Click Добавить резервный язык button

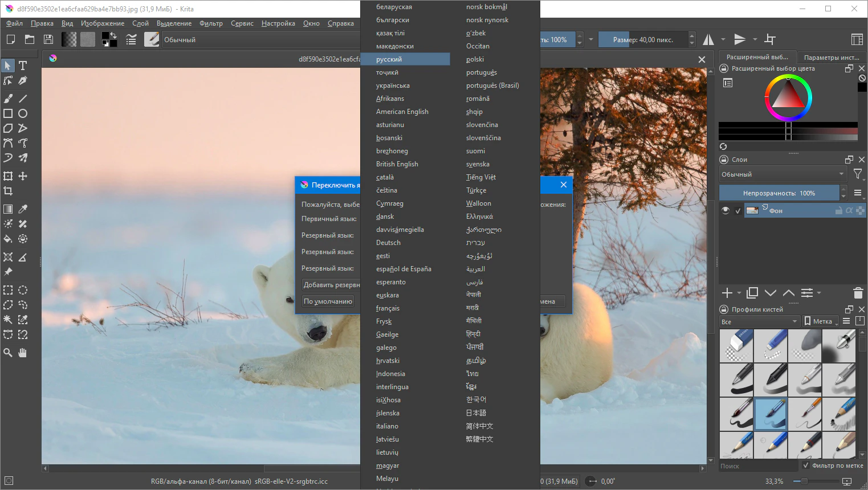coord(331,285)
